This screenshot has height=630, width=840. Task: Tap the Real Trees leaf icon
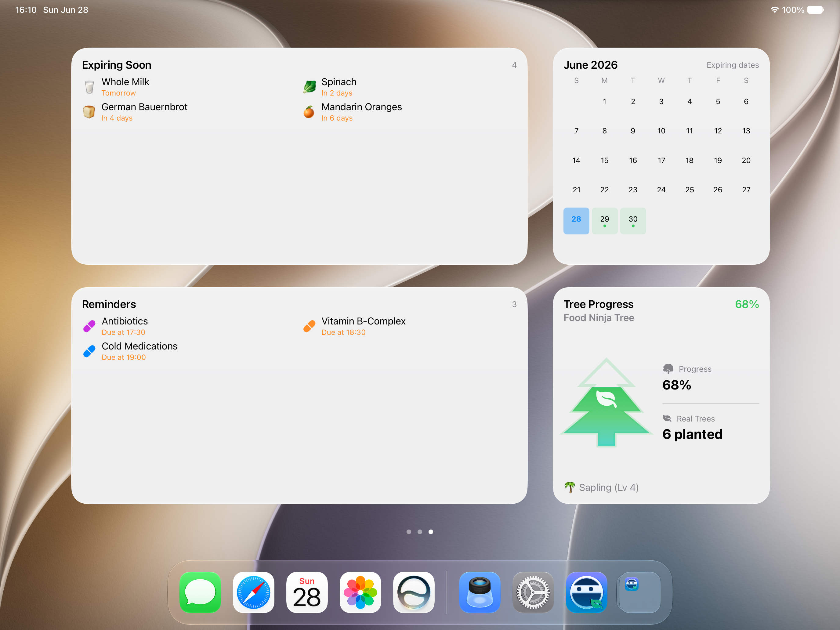click(x=667, y=418)
